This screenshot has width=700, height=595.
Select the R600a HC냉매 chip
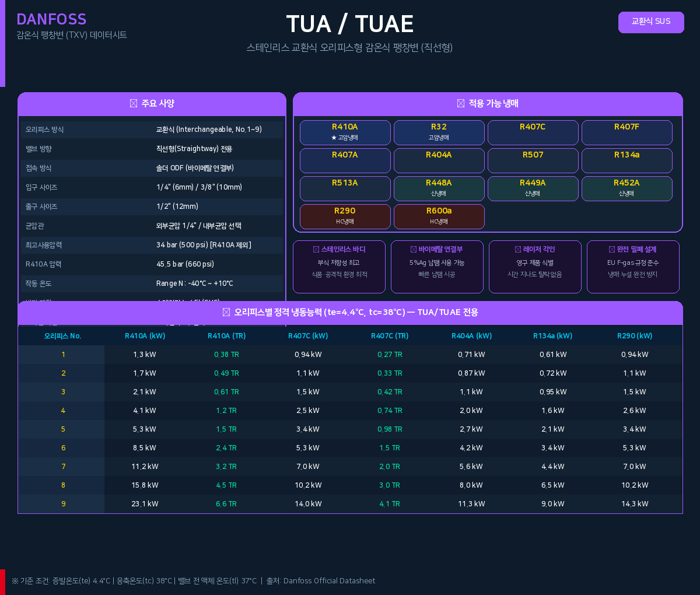[x=439, y=216]
